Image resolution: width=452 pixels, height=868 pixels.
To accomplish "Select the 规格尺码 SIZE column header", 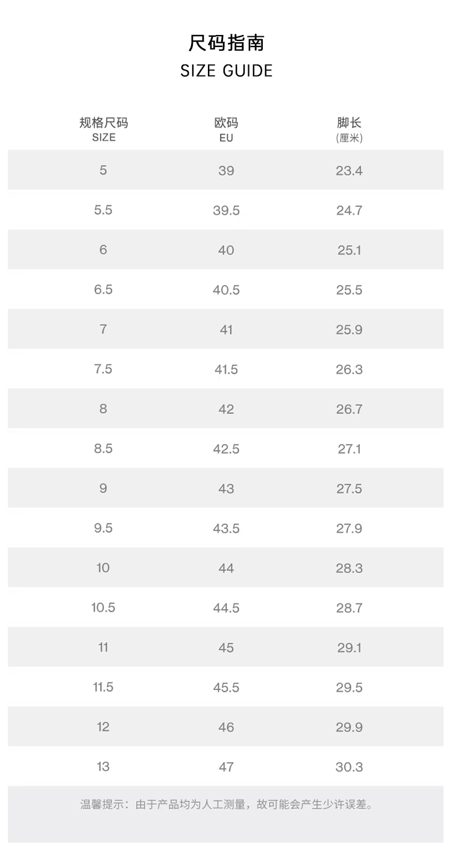I will pyautogui.click(x=104, y=129).
